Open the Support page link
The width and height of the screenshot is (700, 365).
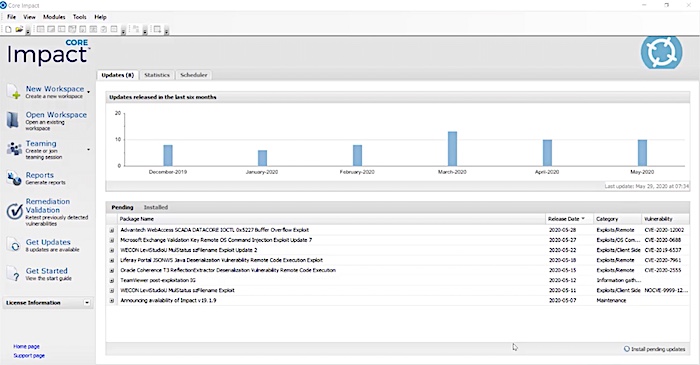(x=29, y=356)
